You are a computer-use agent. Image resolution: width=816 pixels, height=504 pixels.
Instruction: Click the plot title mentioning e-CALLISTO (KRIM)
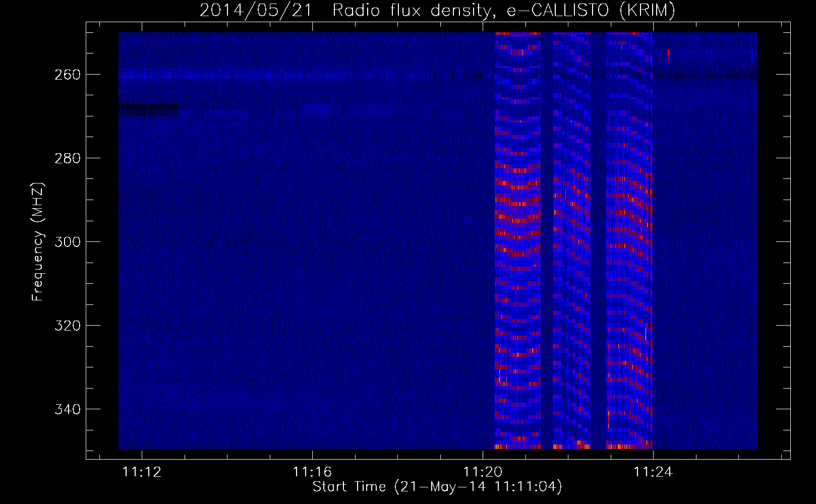(x=437, y=10)
